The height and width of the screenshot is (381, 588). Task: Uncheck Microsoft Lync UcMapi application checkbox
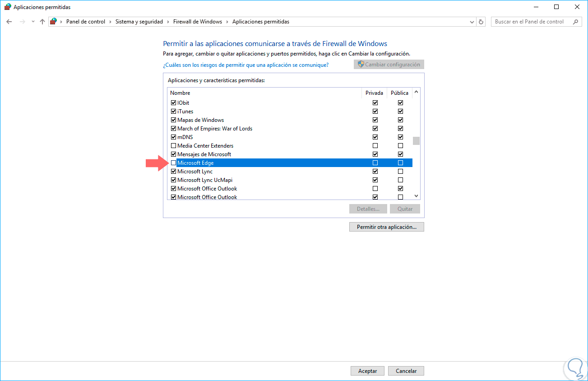174,180
